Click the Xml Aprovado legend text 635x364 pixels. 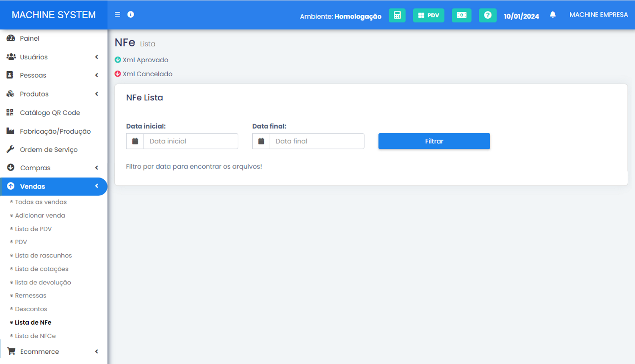point(145,60)
